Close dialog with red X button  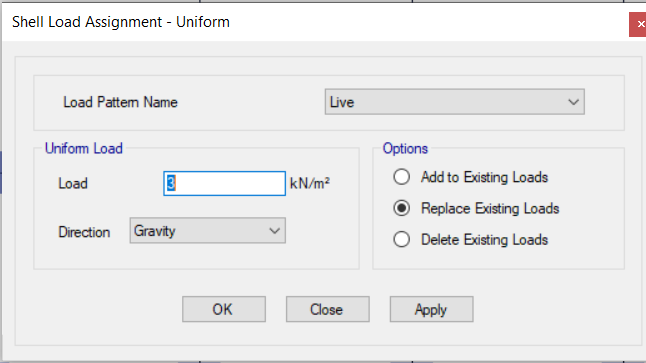pyautogui.click(x=638, y=24)
